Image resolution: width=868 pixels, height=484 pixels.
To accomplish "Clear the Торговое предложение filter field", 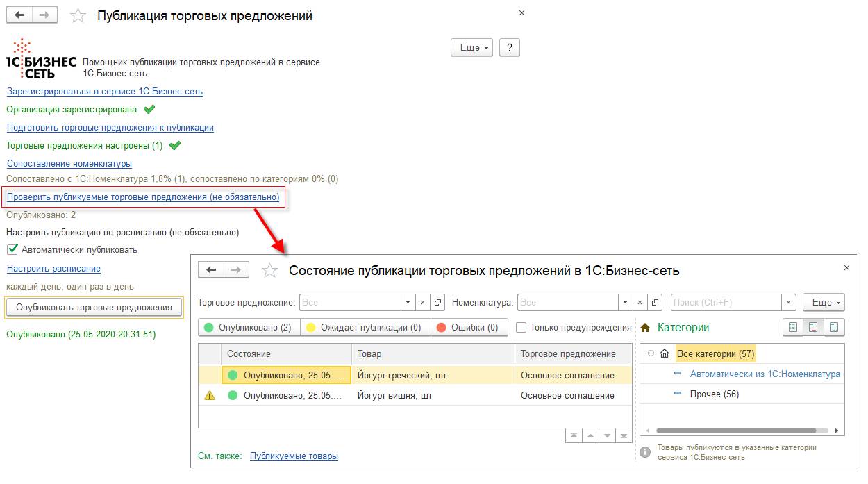I will coord(423,303).
